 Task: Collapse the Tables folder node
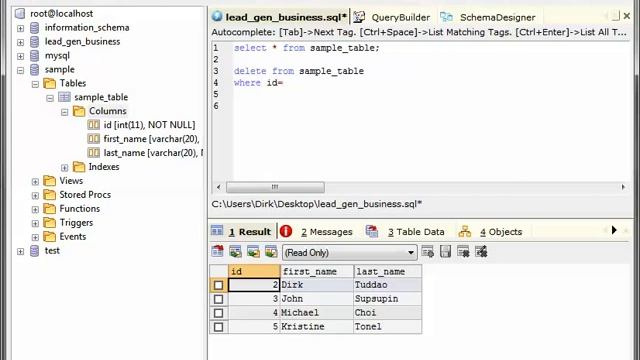[x=35, y=84]
